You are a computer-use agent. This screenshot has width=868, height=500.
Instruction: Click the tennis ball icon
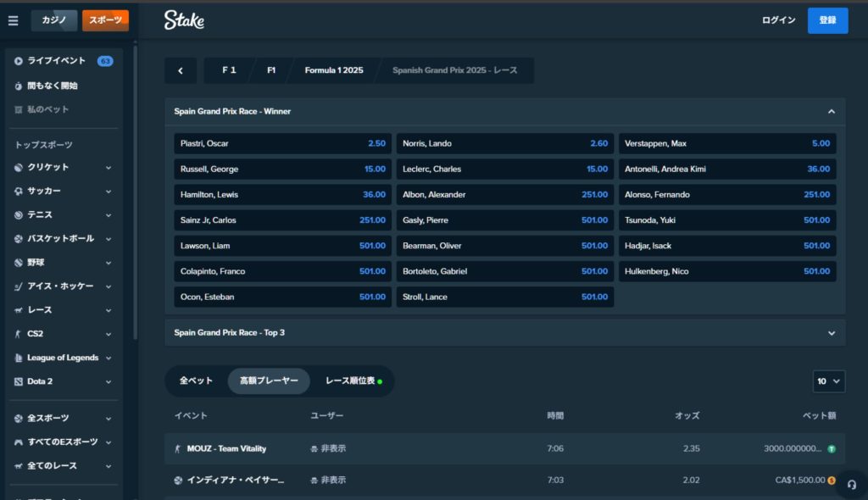[x=19, y=215]
